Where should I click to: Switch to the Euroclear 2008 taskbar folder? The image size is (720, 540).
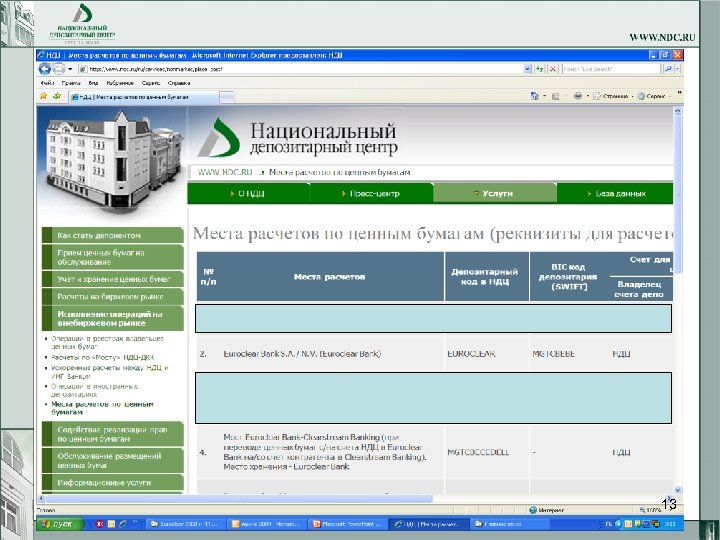187,524
